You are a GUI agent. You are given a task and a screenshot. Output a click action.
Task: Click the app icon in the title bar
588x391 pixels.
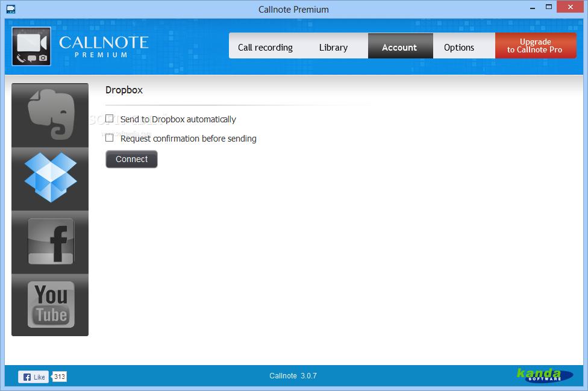[11, 9]
